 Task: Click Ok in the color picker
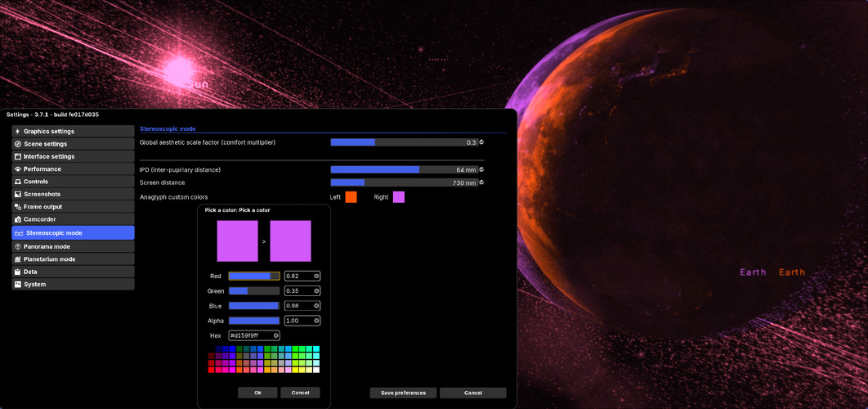257,393
